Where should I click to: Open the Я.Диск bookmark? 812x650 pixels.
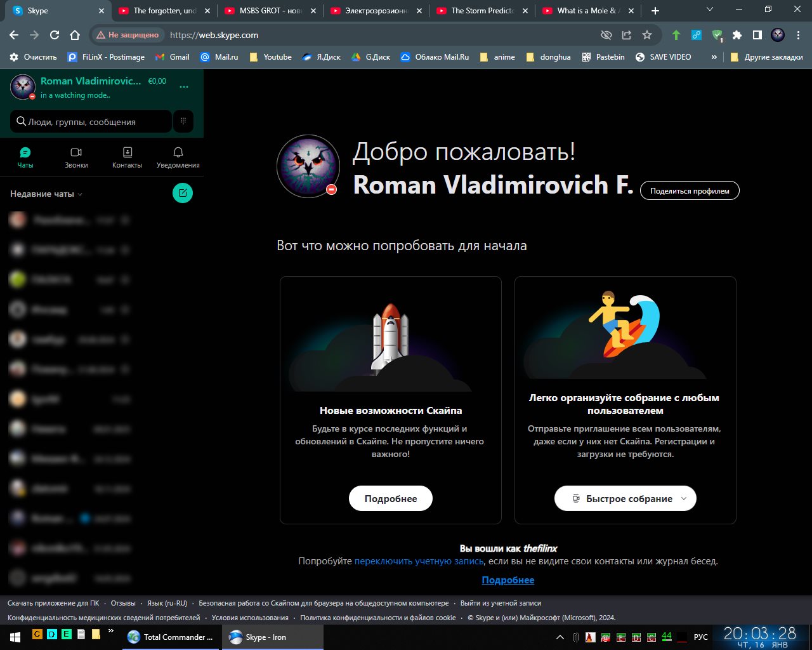pyautogui.click(x=322, y=56)
